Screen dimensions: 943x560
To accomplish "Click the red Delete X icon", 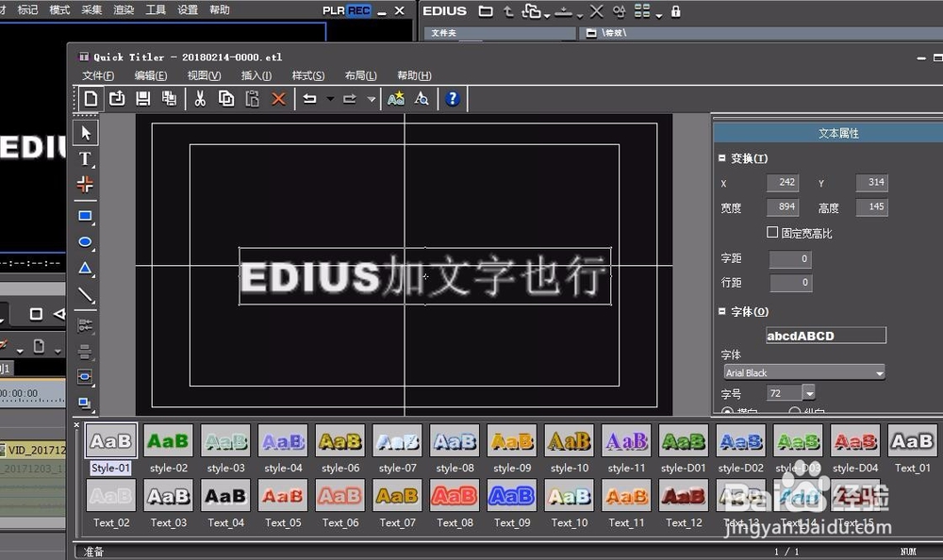I will (x=278, y=99).
